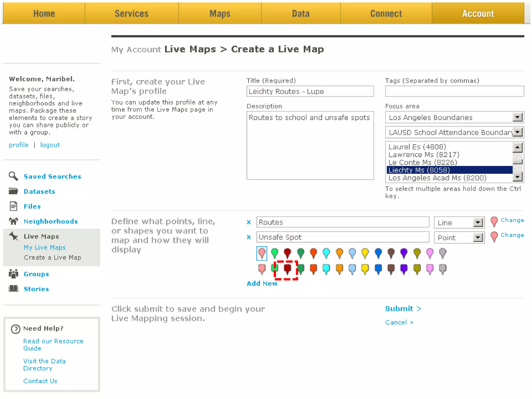Click the Need Help question mark icon
Viewport: 532px width, 399px height.
click(x=16, y=329)
